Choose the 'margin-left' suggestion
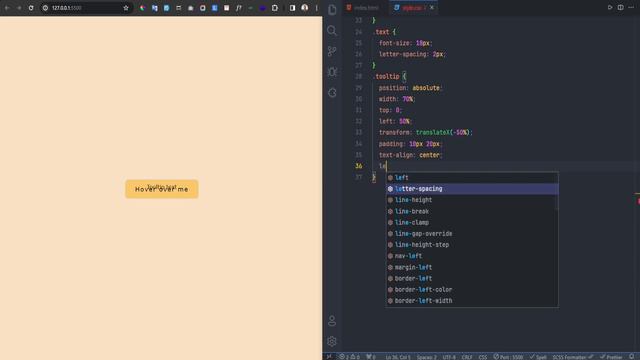640x360 pixels. click(472, 267)
